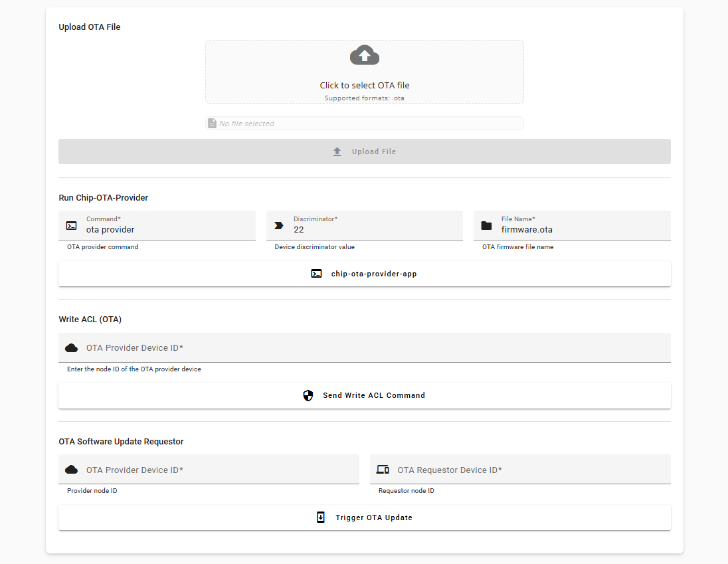Focus OTA Provider Device ID under Write ACL

[372, 347]
